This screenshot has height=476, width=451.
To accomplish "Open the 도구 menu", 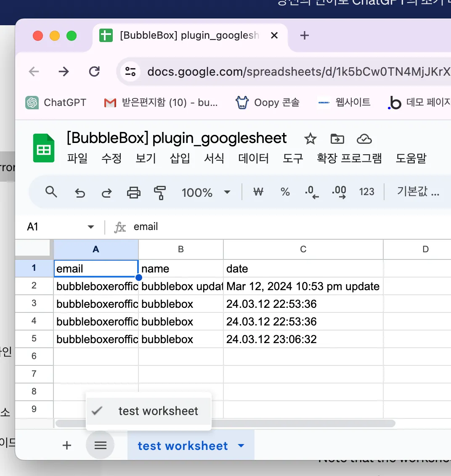I will (293, 158).
